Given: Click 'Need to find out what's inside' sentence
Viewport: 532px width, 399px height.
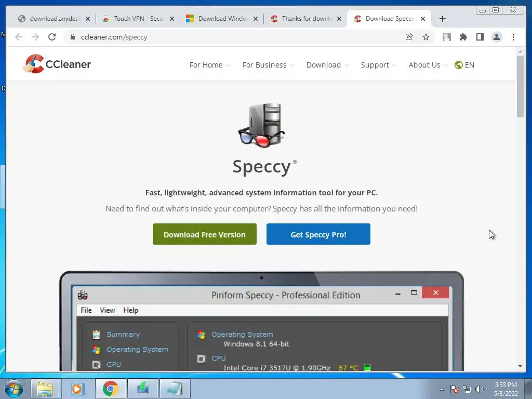Looking at the screenshot, I should click(x=262, y=209).
